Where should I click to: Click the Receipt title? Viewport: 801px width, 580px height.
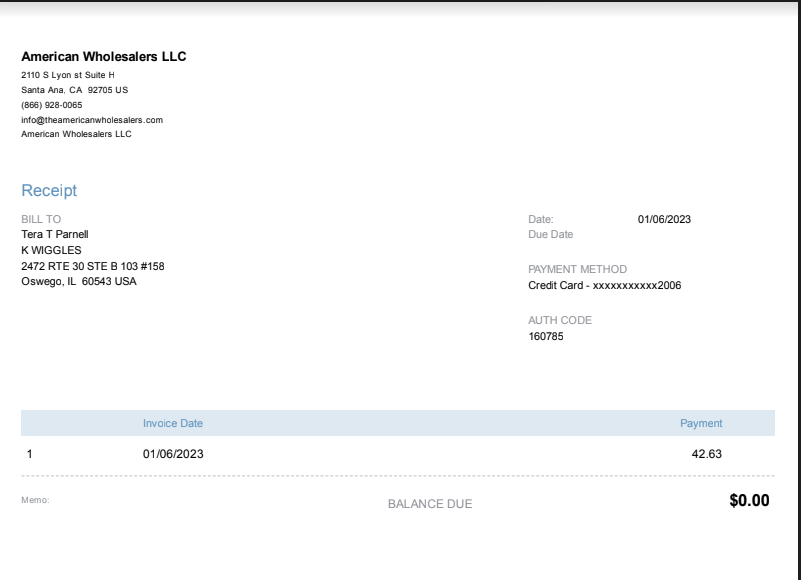[49, 191]
